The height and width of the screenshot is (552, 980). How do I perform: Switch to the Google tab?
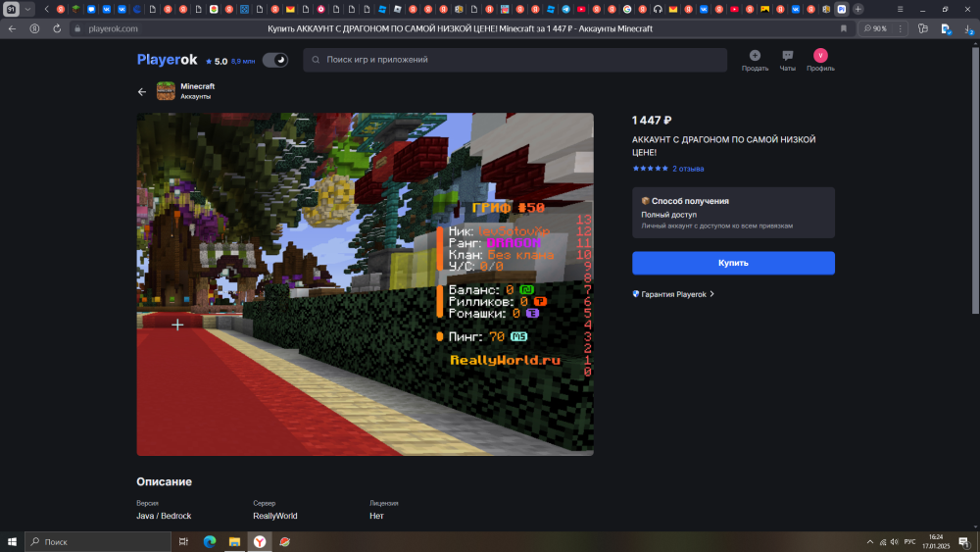[627, 10]
